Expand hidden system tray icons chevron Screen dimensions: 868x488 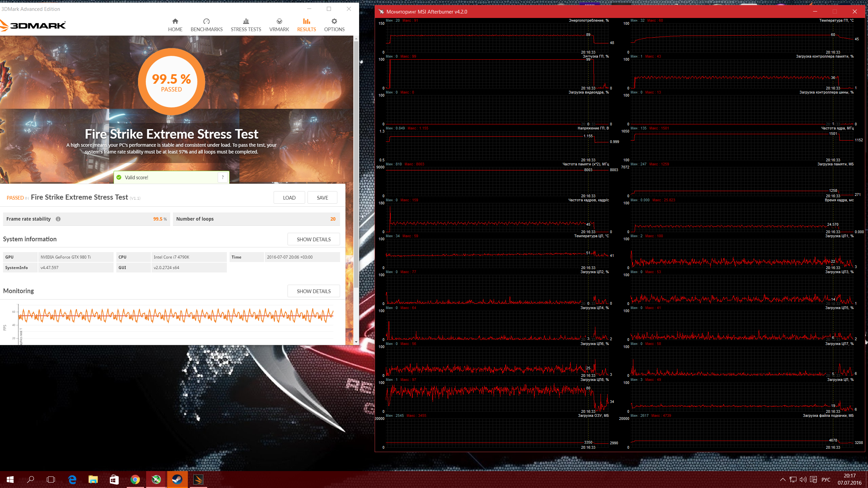[783, 479]
